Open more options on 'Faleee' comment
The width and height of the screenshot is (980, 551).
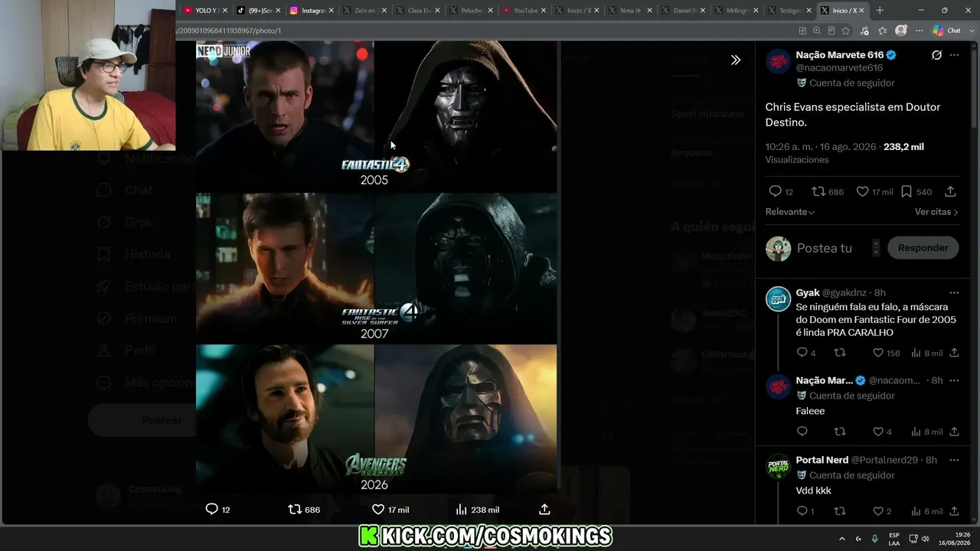click(x=954, y=380)
